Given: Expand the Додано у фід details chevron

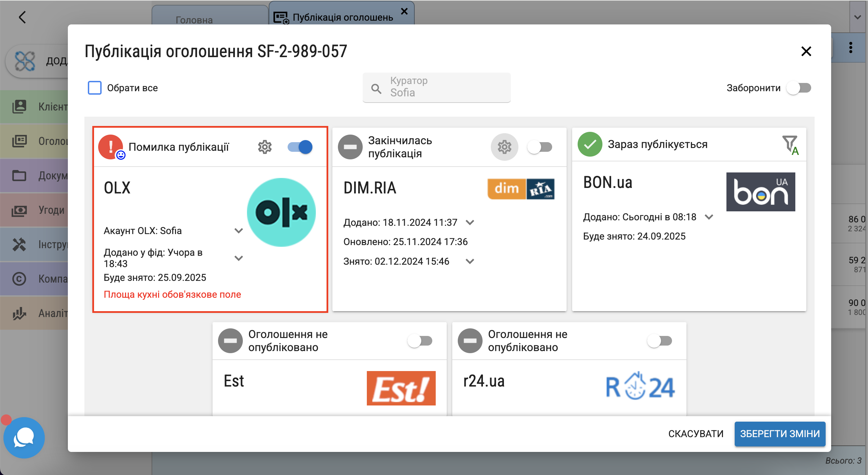Looking at the screenshot, I should [x=239, y=258].
